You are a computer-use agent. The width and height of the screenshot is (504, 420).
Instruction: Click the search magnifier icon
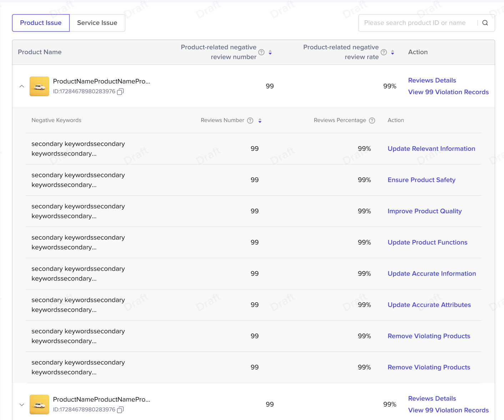tap(485, 23)
